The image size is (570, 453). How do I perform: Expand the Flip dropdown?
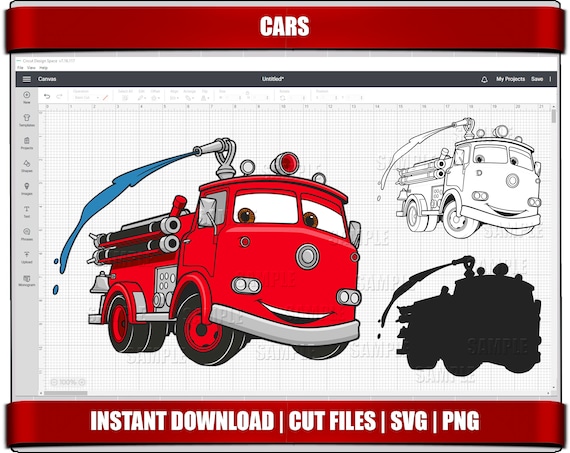[205, 98]
